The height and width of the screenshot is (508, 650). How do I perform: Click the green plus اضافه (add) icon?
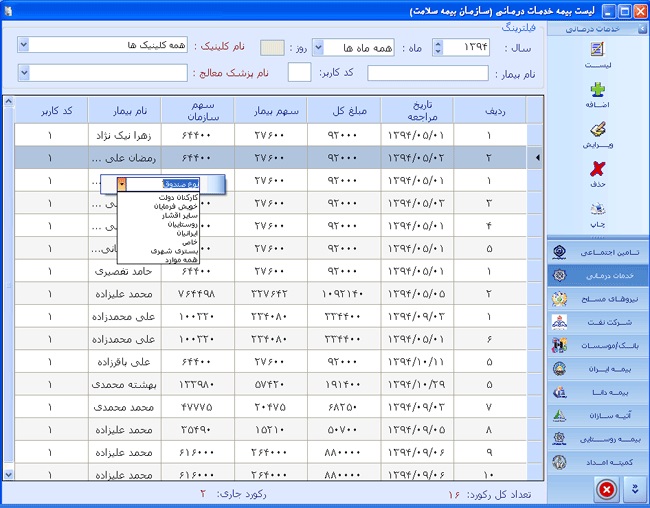point(597,90)
